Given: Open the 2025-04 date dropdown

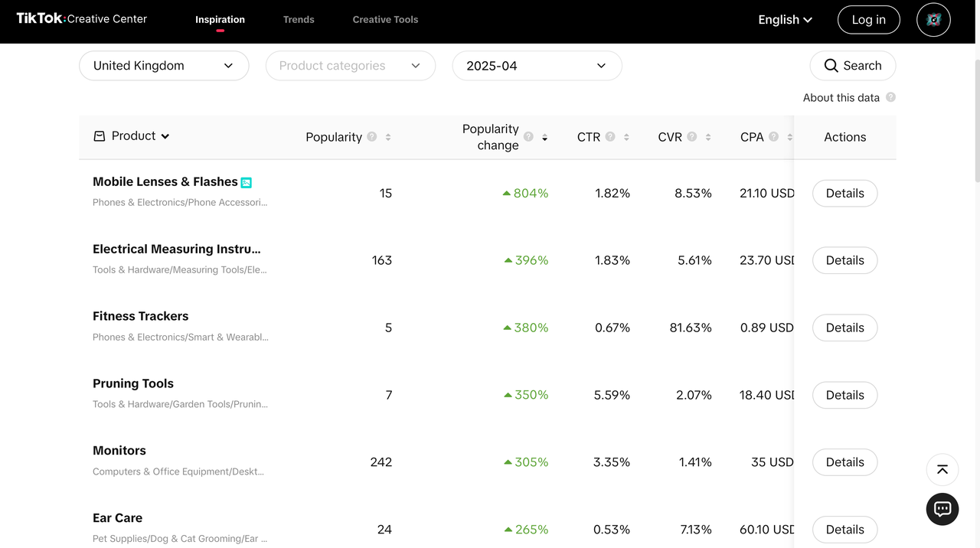Looking at the screenshot, I should coord(537,66).
